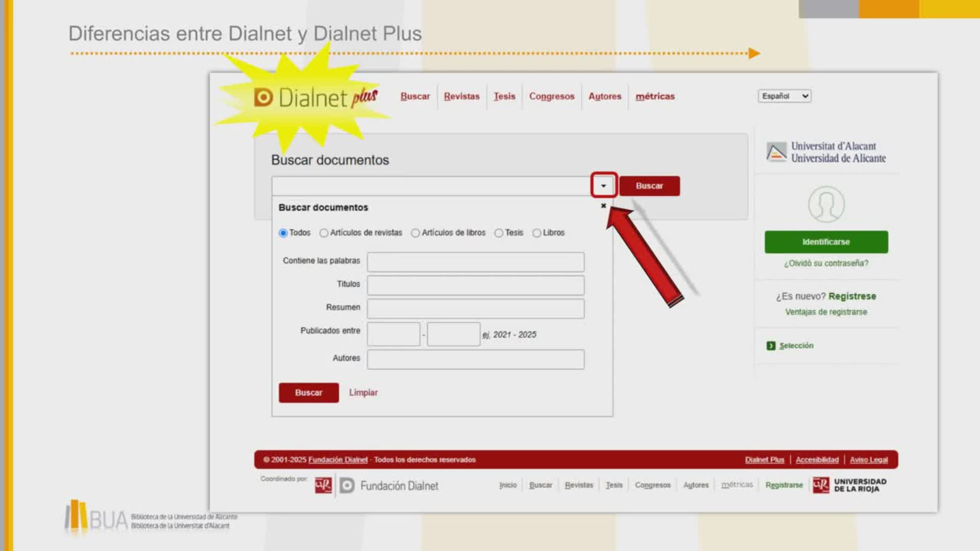Click the Fundación Dialnet footer logo
The height and width of the screenshot is (551, 980).
click(x=389, y=486)
